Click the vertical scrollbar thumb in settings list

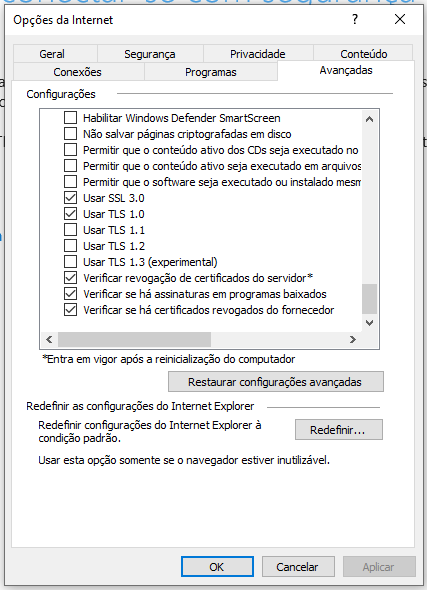click(369, 299)
